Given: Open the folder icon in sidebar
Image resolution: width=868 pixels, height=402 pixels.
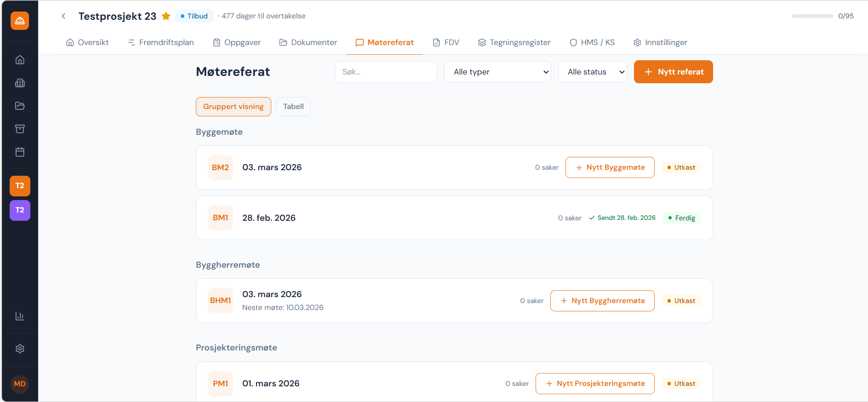Looking at the screenshot, I should coord(20,106).
